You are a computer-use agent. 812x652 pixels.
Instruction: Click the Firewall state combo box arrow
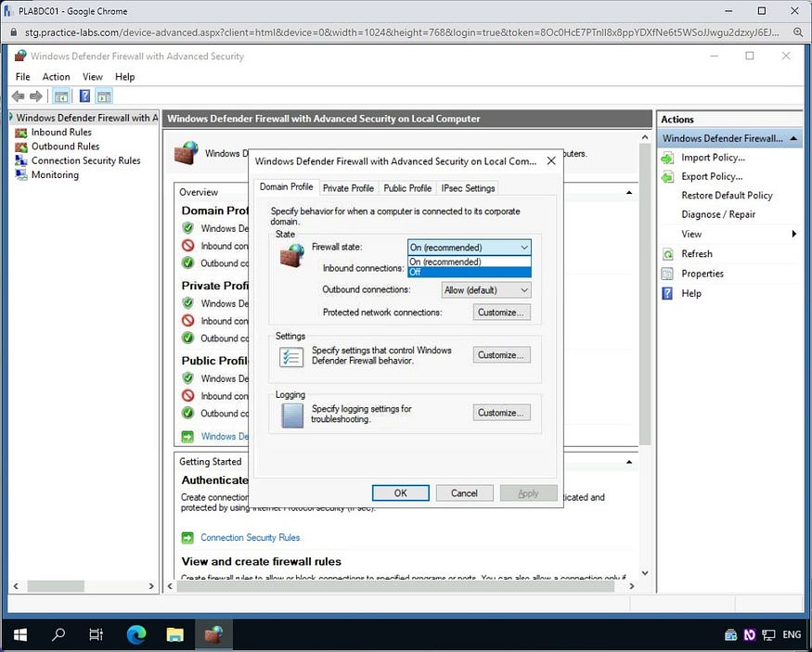524,248
